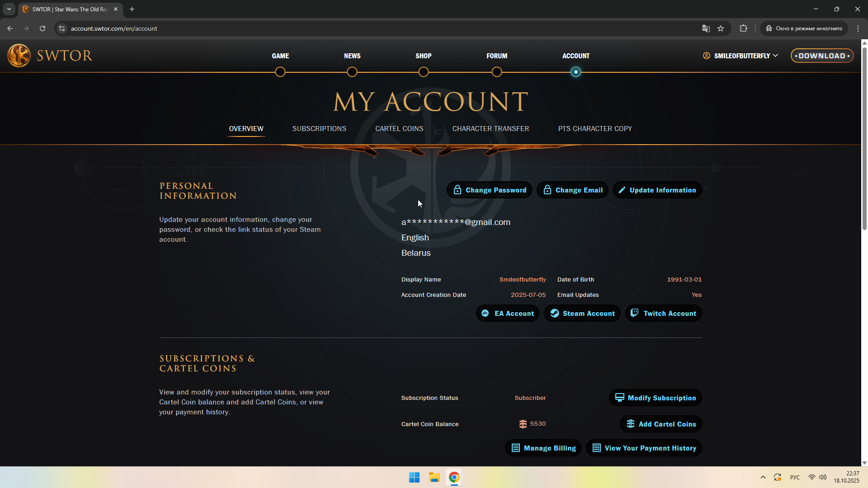Click the Change Password button

click(x=490, y=190)
